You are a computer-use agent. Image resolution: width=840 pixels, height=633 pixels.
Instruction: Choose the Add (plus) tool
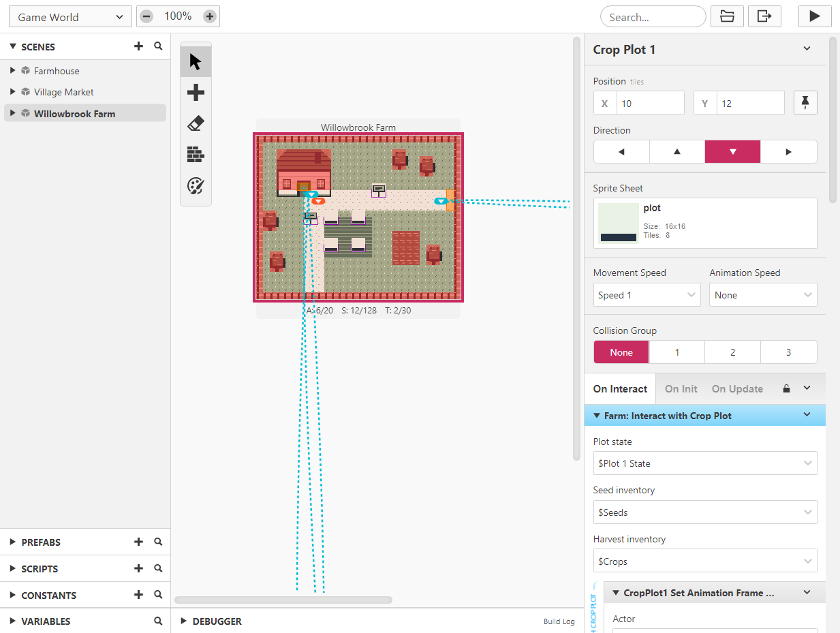pyautogui.click(x=196, y=93)
